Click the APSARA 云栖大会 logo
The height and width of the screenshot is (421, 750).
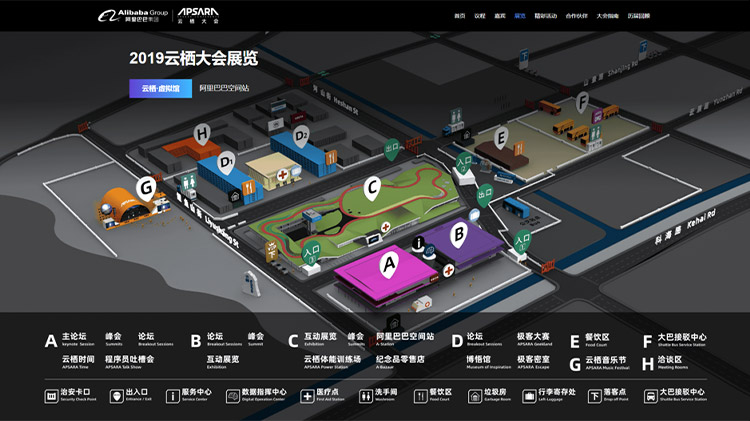coord(198,16)
